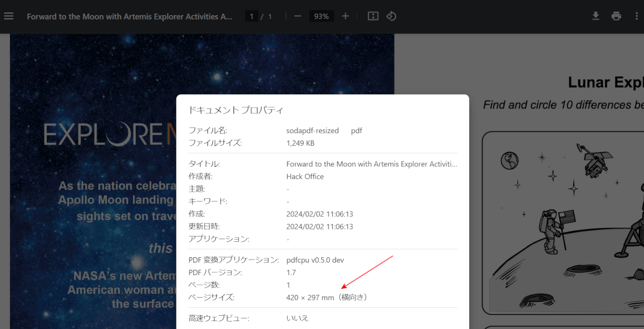This screenshot has width=644, height=329.
Task: Select the title value Forward to the Moon
Action: tap(372, 164)
